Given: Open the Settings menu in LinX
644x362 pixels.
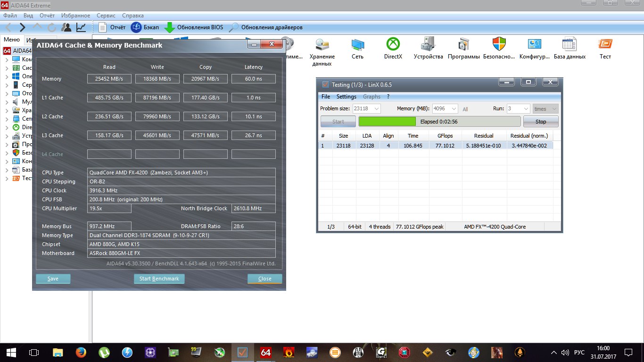Looking at the screenshot, I should (347, 97).
